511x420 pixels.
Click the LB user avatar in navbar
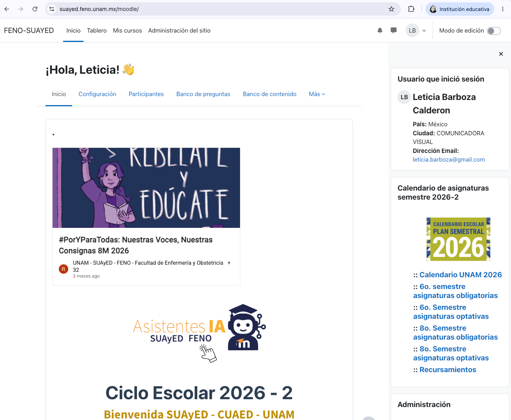[x=412, y=31]
